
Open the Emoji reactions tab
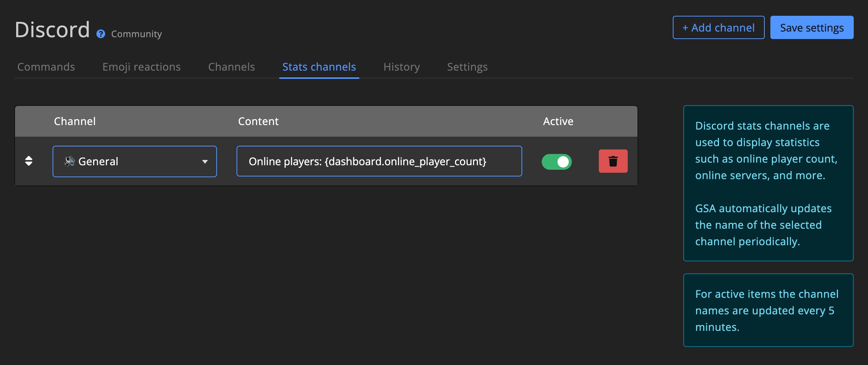click(x=142, y=67)
